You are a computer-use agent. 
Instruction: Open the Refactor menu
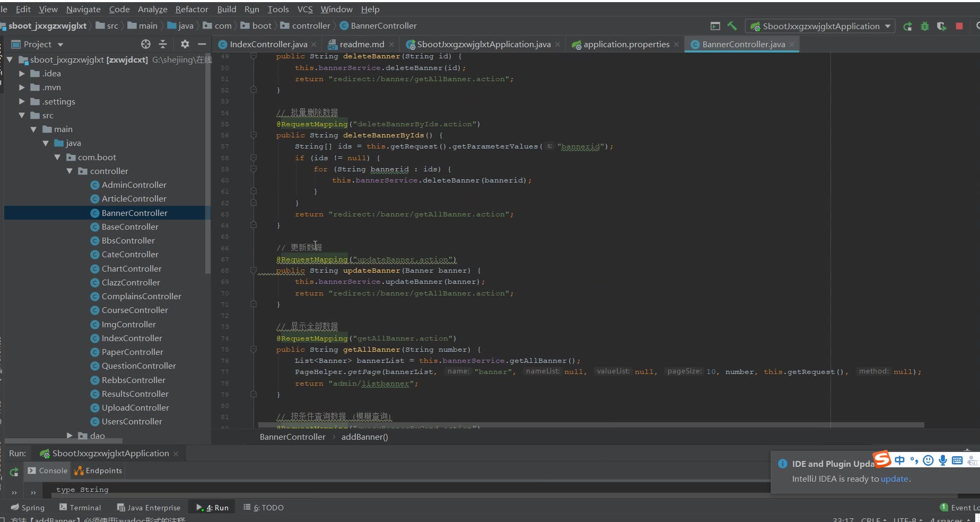191,9
